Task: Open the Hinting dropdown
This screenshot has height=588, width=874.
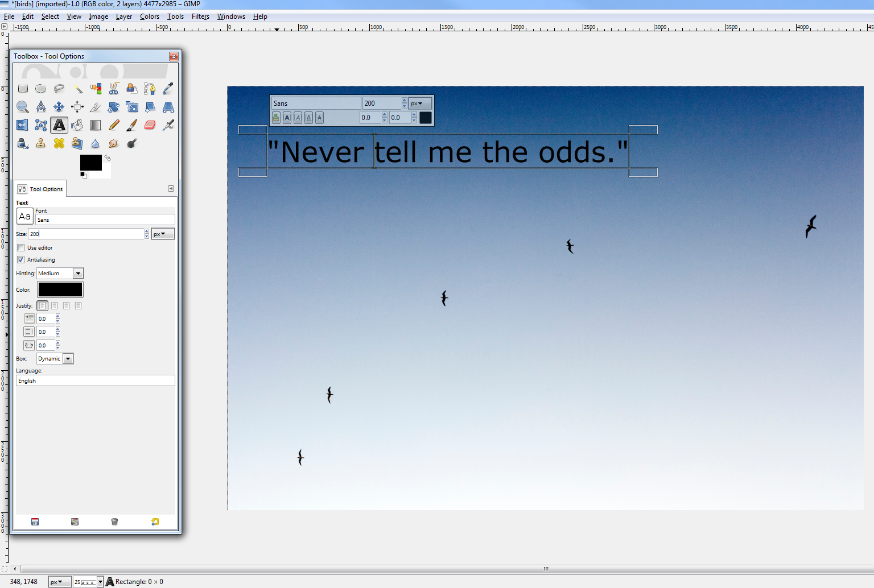Action: [x=78, y=273]
